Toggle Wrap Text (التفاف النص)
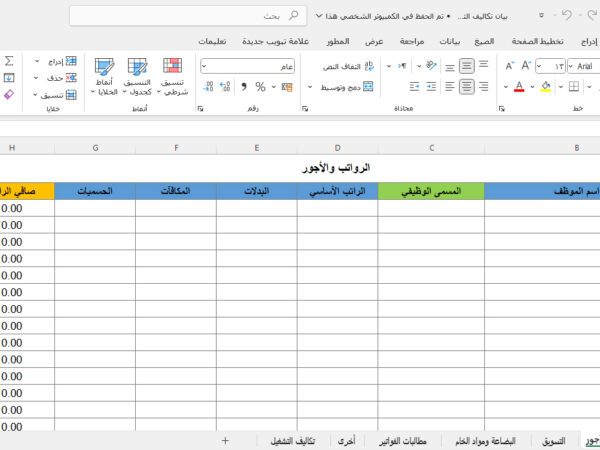This screenshot has width=600, height=450. click(348, 66)
